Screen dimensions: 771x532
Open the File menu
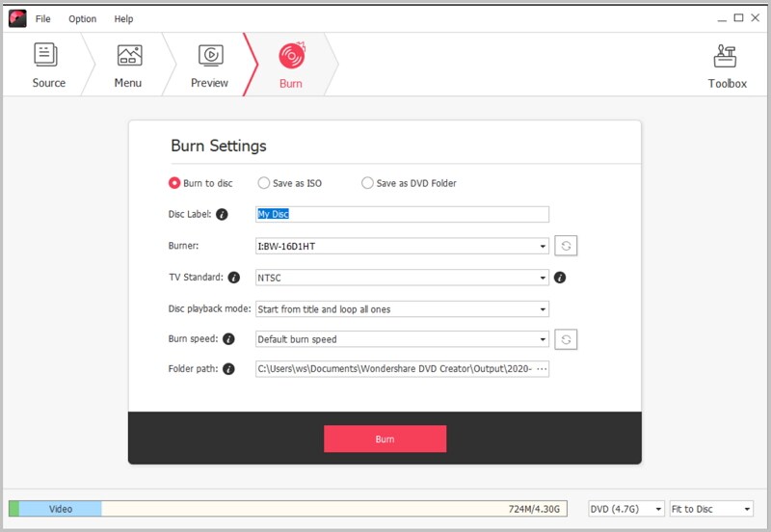coord(42,18)
